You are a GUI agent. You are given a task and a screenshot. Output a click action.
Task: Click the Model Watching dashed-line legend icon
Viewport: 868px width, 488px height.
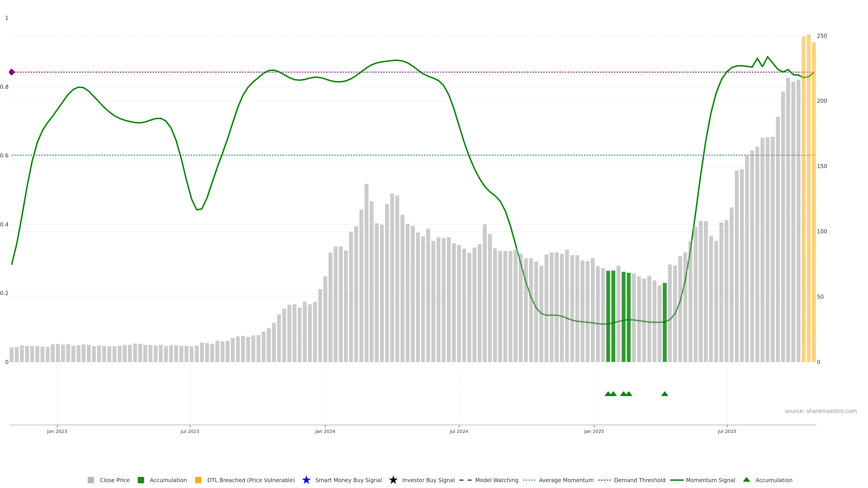pos(465,480)
